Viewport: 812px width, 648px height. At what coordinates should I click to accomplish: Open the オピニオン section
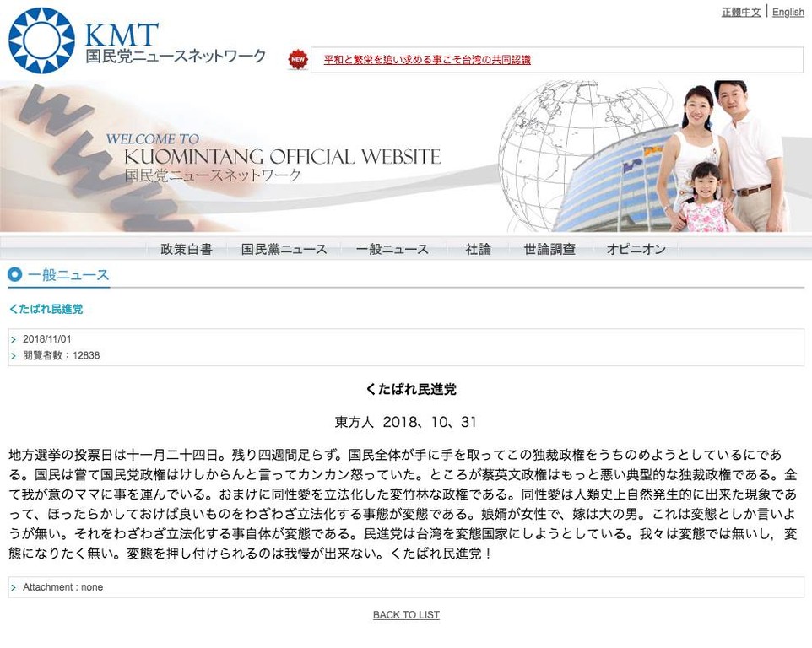coord(636,249)
